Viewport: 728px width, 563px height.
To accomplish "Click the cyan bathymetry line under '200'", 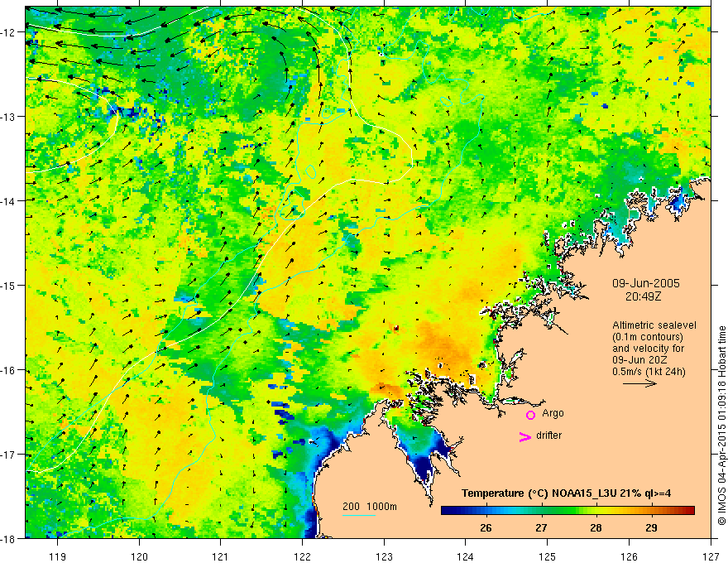I will (x=359, y=515).
